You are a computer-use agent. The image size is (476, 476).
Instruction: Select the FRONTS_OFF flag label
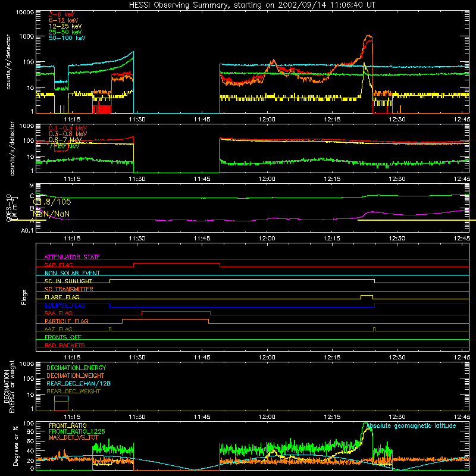click(63, 337)
